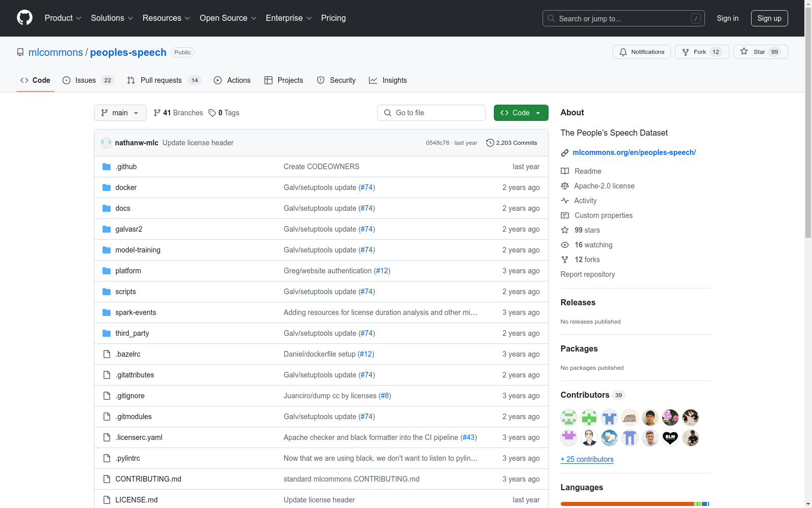Viewport: 812px width, 508px height.
Task: Click the .bazelrc file icon
Action: pos(107,354)
